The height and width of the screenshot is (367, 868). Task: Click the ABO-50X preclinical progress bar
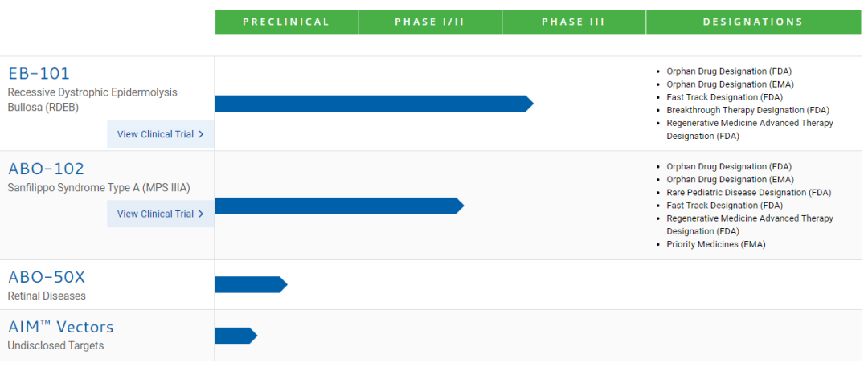pos(250,284)
